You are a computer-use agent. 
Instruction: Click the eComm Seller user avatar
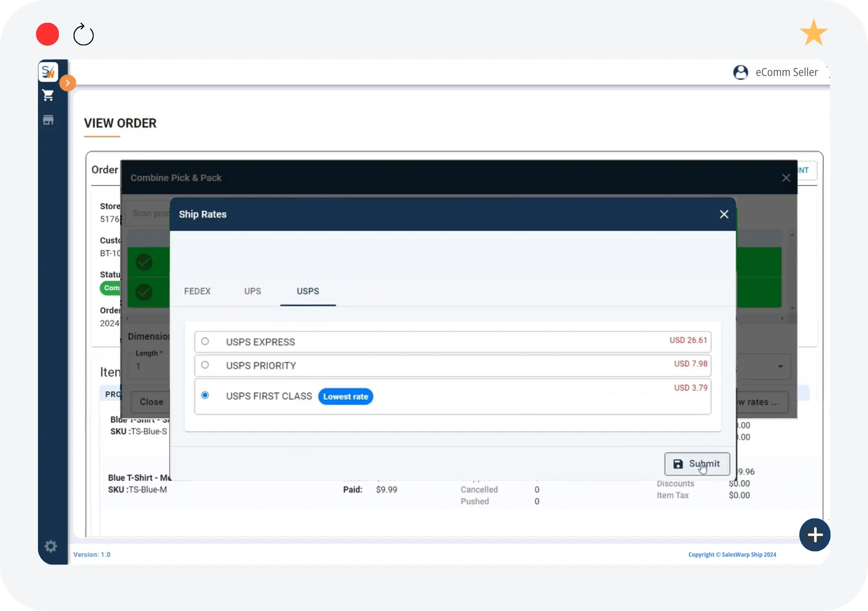[741, 72]
